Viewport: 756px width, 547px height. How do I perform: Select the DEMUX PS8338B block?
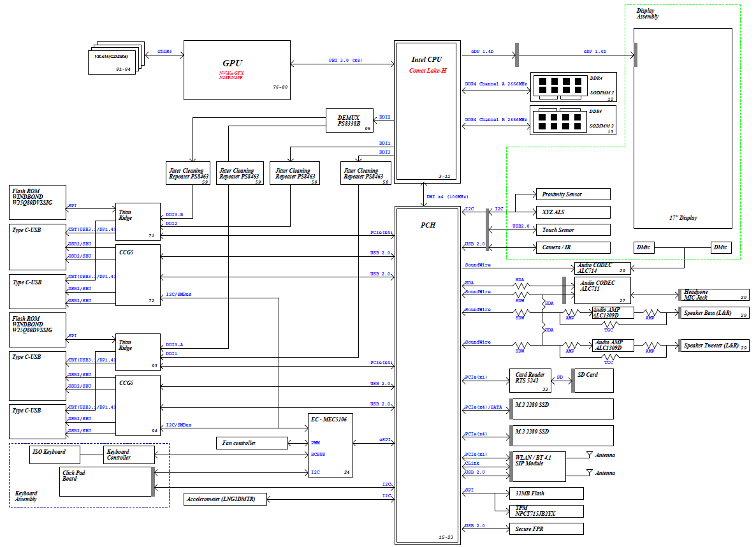[348, 120]
